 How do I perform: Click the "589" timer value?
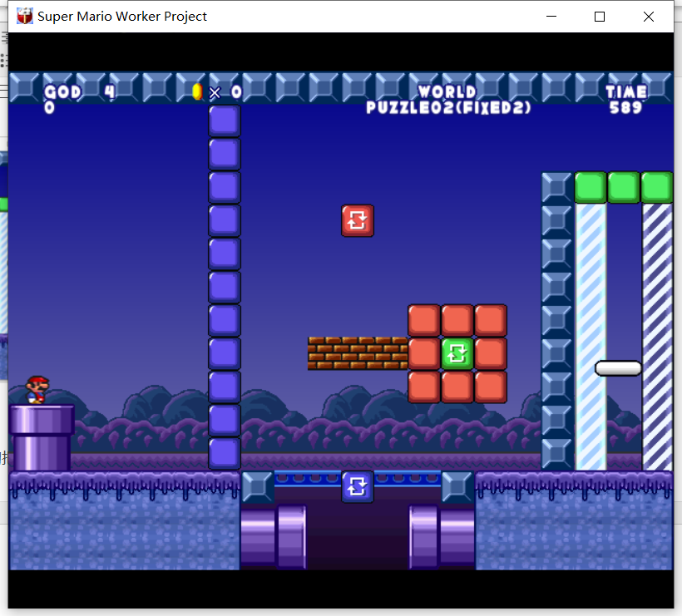point(626,107)
